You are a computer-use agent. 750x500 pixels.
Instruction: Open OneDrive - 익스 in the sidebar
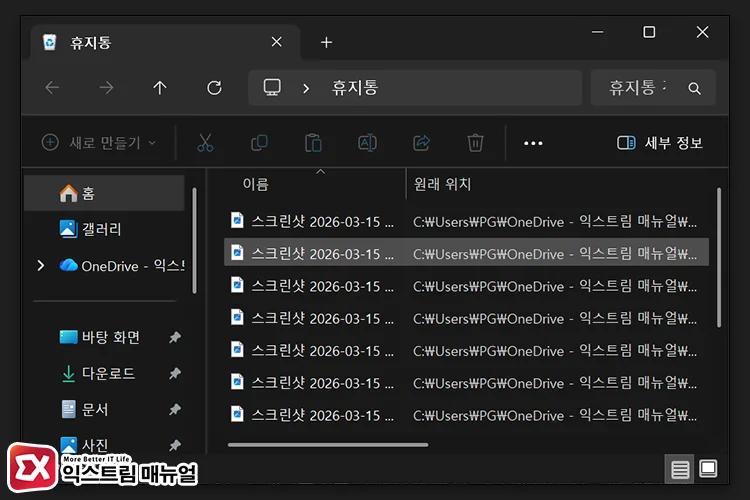pyautogui.click(x=122, y=266)
